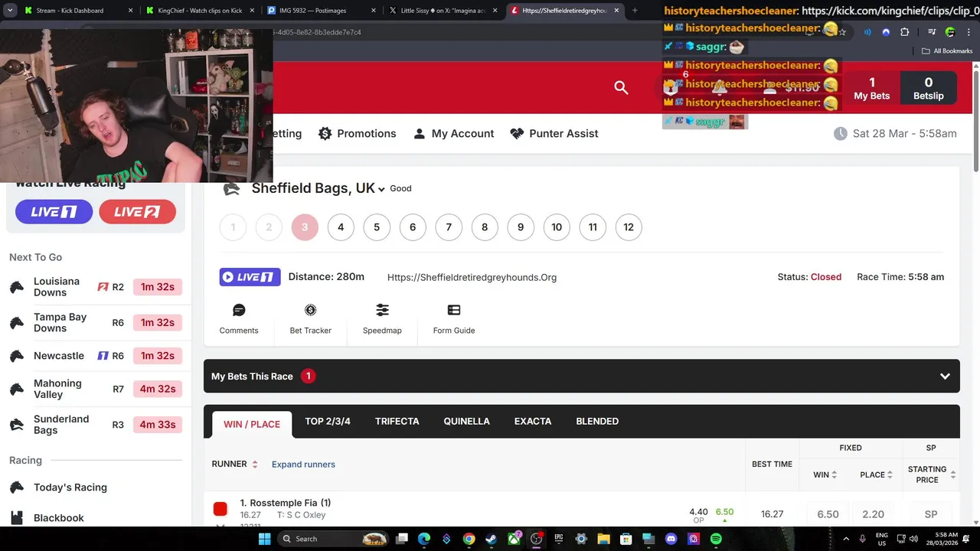980x551 pixels.
Task: Expand the chevron under runner 1 silk
Action: (x=220, y=524)
